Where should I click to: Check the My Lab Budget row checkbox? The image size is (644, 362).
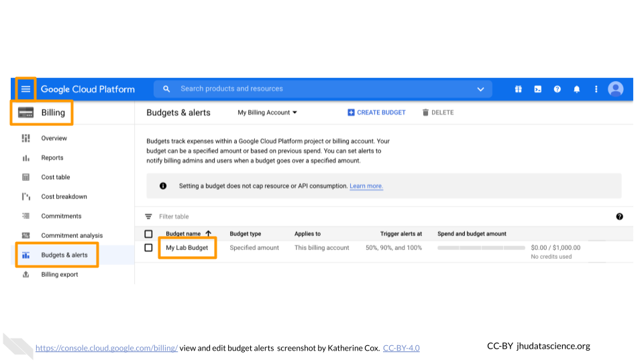click(x=148, y=248)
